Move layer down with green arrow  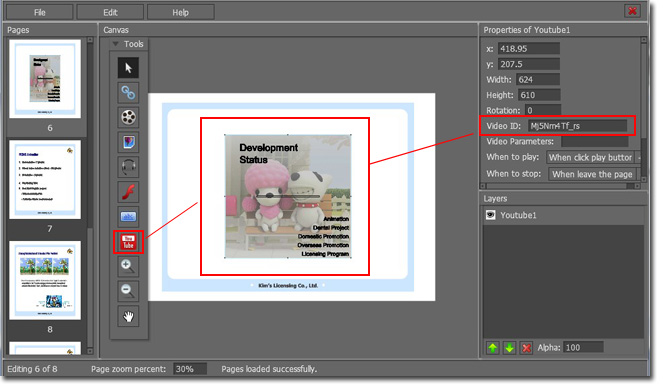[510, 348]
